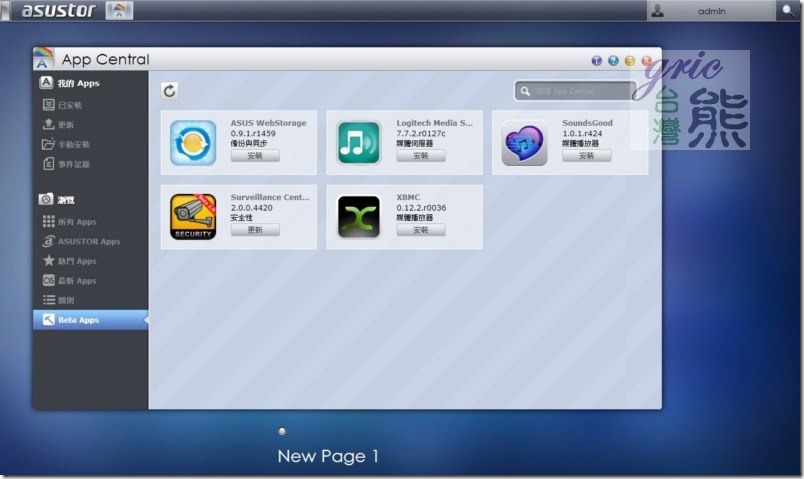804x479 pixels.
Task: Click SoundsGood's 媒體播放器 category label
Action: [x=580, y=143]
